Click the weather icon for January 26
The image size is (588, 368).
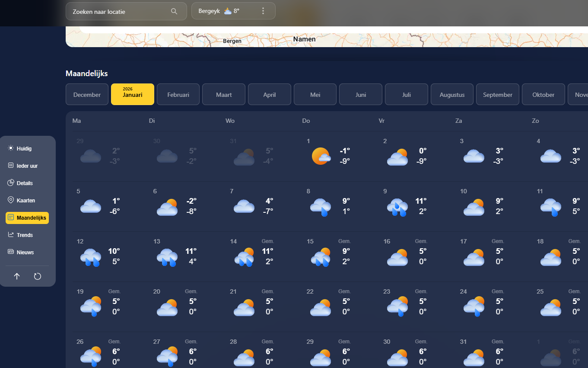pyautogui.click(x=91, y=357)
